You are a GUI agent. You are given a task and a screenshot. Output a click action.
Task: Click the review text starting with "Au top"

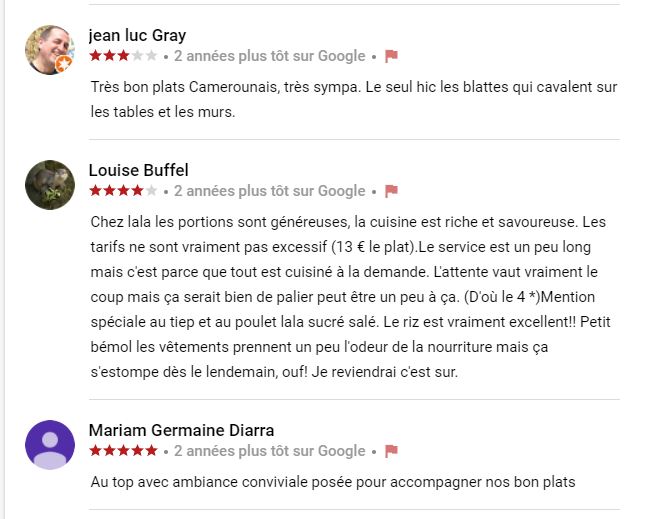pyautogui.click(x=333, y=482)
